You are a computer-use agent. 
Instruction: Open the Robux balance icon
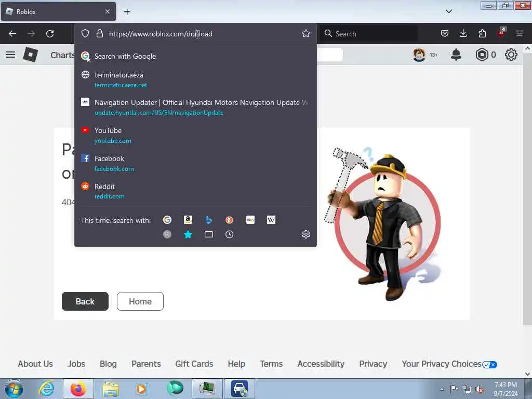click(x=482, y=55)
